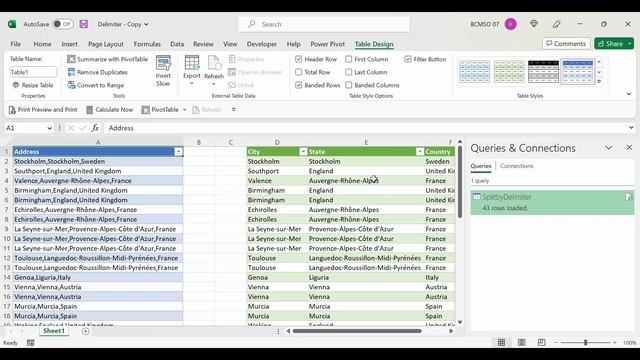Click Convert to Range
The image size is (640, 360).
[x=96, y=85]
